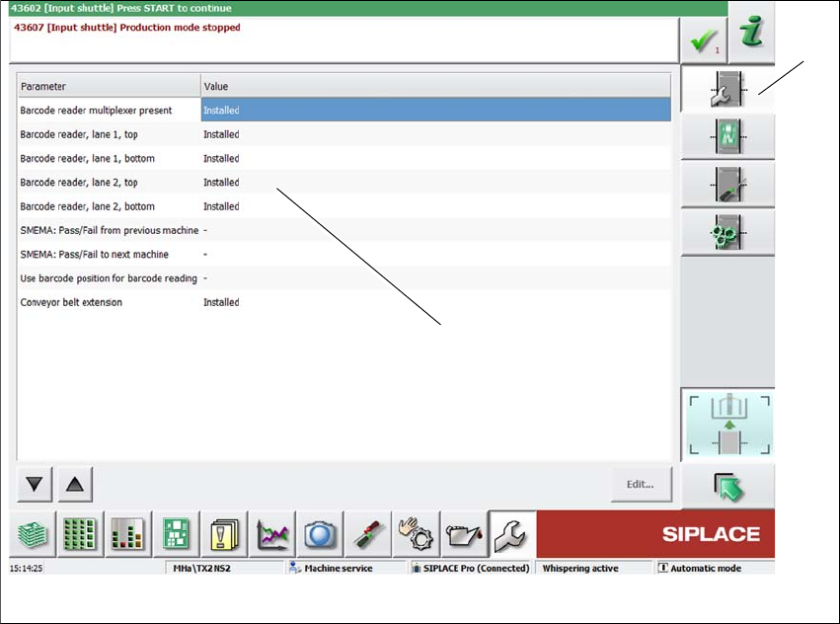Click the green arrow window switch icon
This screenshot has width=840, height=624.
click(x=728, y=486)
